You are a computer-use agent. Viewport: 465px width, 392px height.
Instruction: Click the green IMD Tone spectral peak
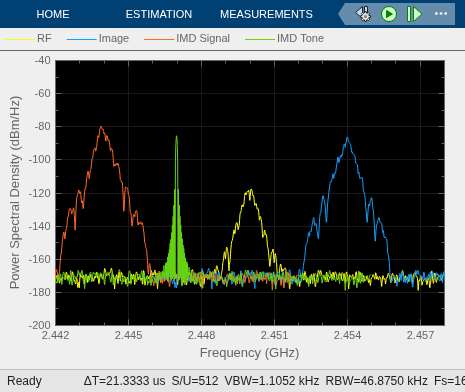pyautogui.click(x=176, y=137)
